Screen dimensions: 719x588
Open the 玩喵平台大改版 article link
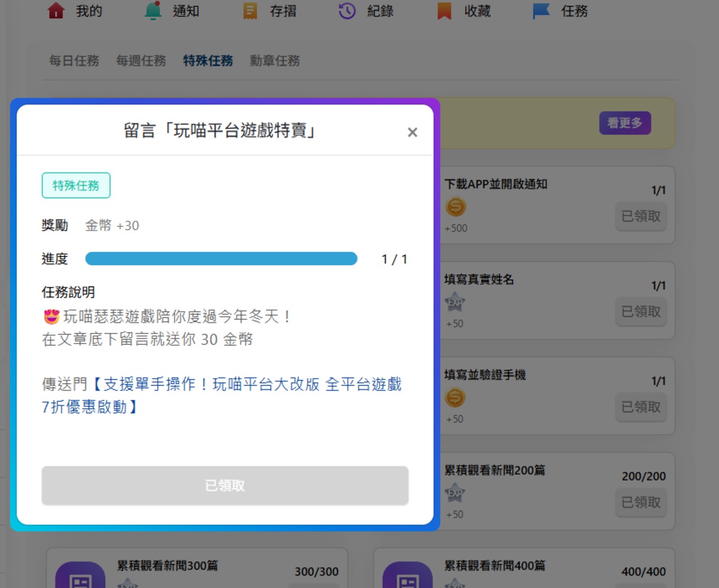click(221, 395)
